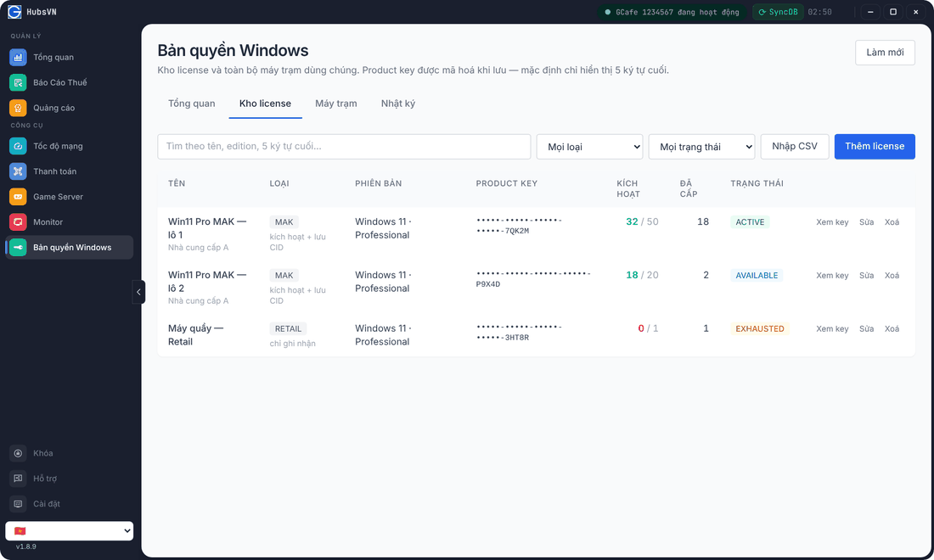Viewport: 934px width, 560px height.
Task: Click the Khóa lock icon
Action: [x=18, y=453]
